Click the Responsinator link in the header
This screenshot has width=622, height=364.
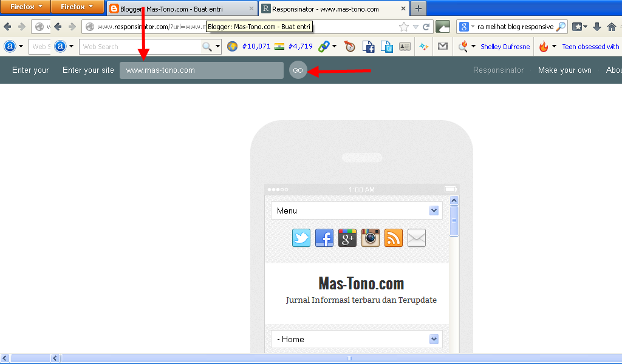498,70
